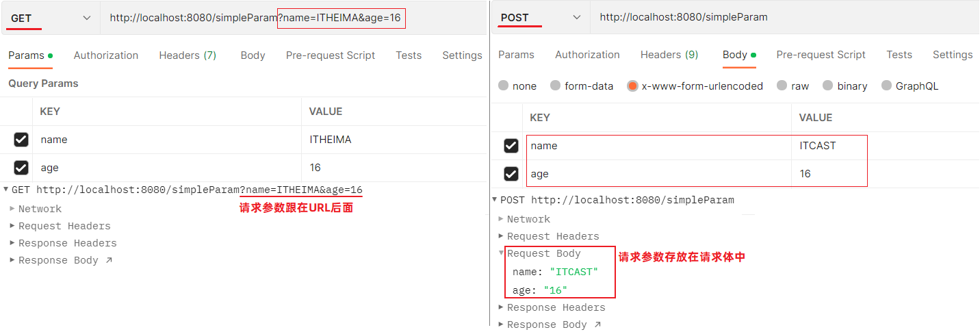Image resolution: width=980 pixels, height=332 pixels.
Task: Collapse the GET log entry triangle
Action: click(x=6, y=190)
